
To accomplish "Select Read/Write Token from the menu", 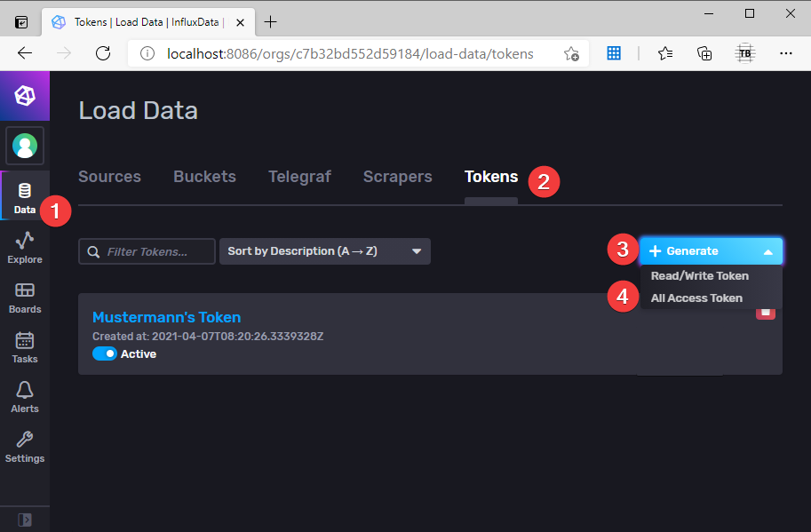I will point(699,276).
